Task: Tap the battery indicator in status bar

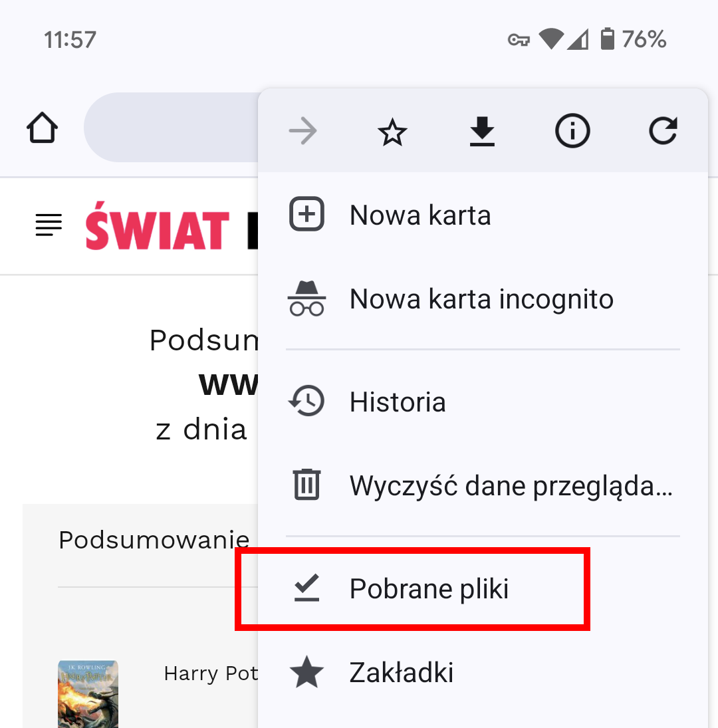Action: tap(607, 39)
